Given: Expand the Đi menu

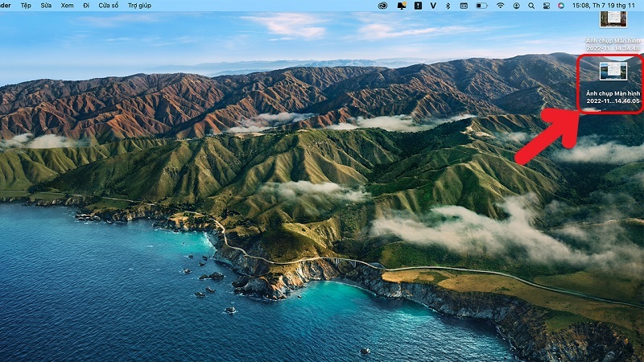Looking at the screenshot, I should [x=85, y=5].
